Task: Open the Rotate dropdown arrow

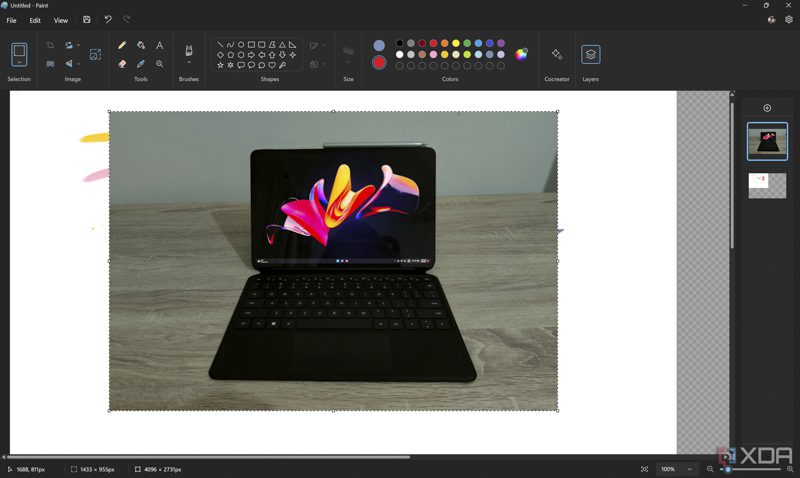Action: [x=78, y=45]
